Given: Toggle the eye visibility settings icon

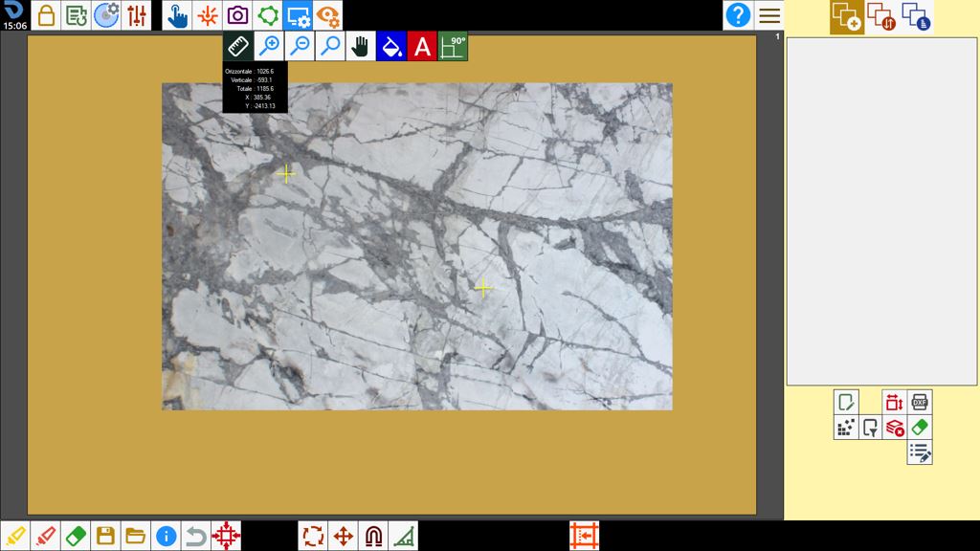Looking at the screenshot, I should point(327,15).
